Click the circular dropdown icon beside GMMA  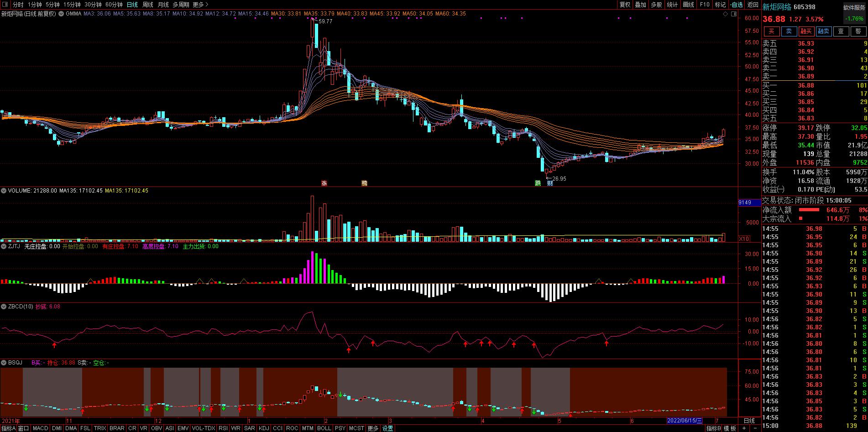click(62, 14)
